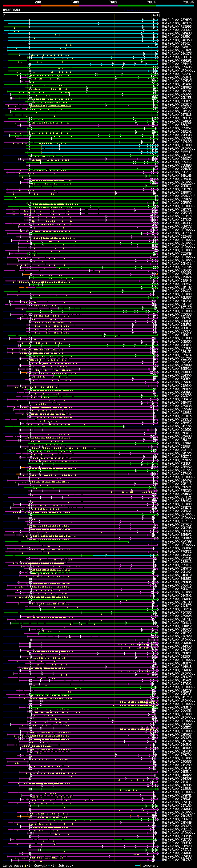
Task: Select the UniRef100_Q39835 label
Action: 176,406
